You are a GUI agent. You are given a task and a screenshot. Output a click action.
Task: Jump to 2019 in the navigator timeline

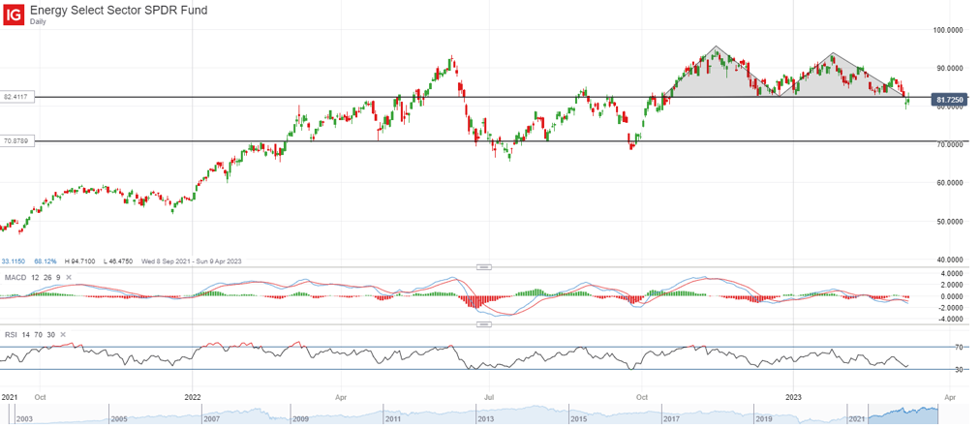click(x=763, y=417)
